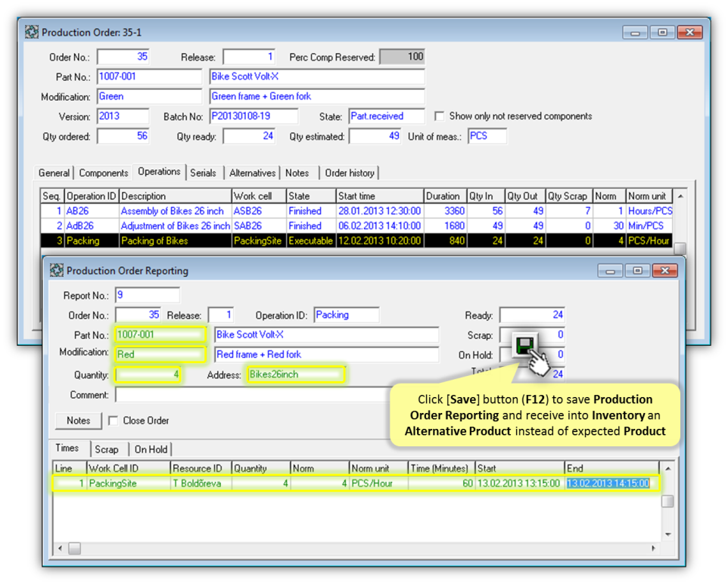Screen dimensions: 728x584
Task: Click the Qty estimated field
Action: 375,136
